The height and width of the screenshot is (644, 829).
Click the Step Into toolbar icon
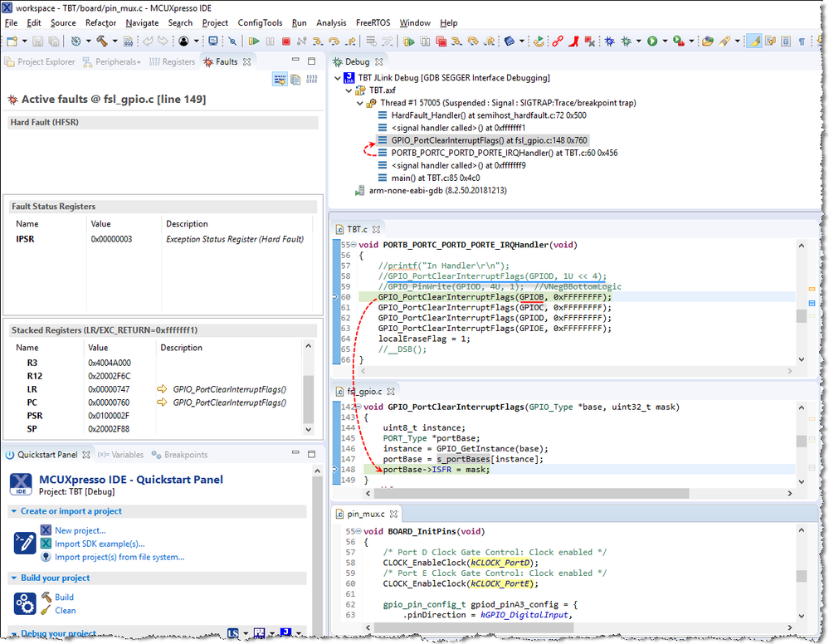point(318,41)
